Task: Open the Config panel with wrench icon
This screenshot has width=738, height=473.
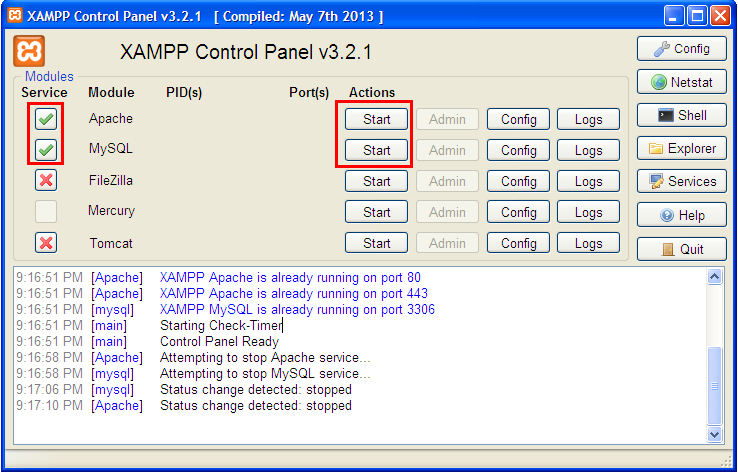Action: pos(682,48)
